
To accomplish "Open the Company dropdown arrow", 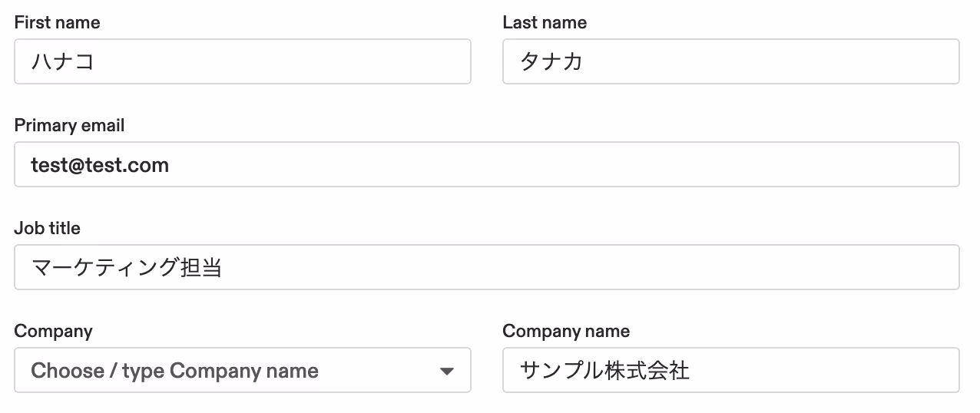I will pos(446,372).
